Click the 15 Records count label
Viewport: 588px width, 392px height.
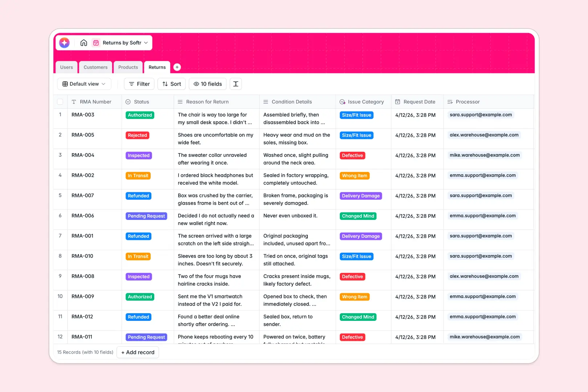85,352
